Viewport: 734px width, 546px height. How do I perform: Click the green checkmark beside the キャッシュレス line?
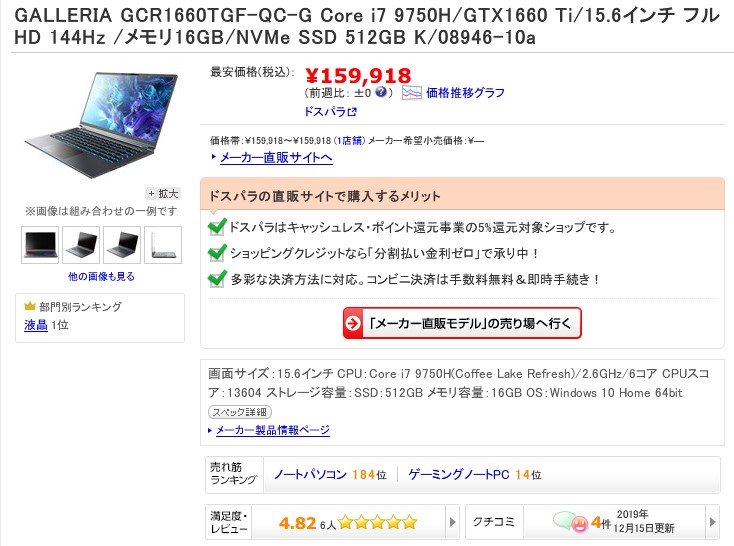pyautogui.click(x=217, y=227)
